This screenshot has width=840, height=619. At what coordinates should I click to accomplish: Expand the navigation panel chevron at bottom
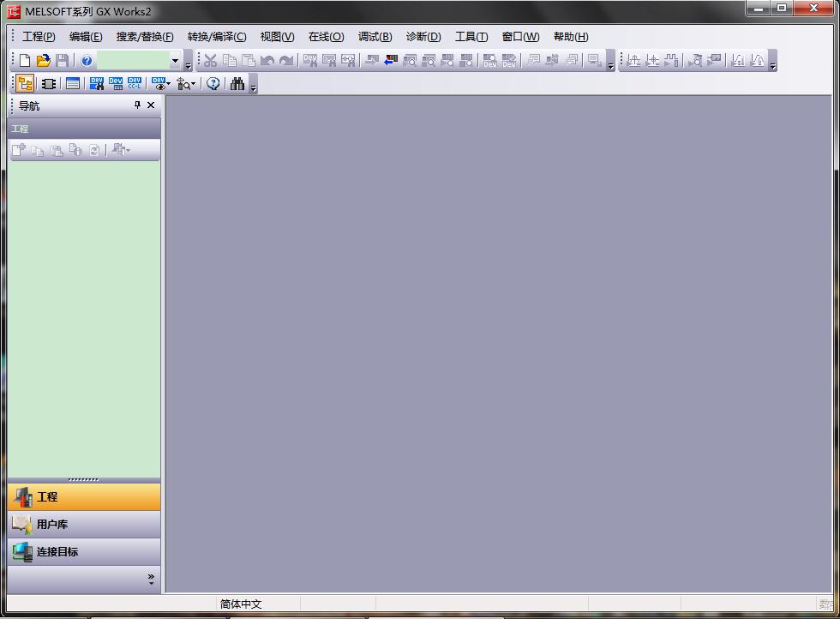[x=151, y=579]
